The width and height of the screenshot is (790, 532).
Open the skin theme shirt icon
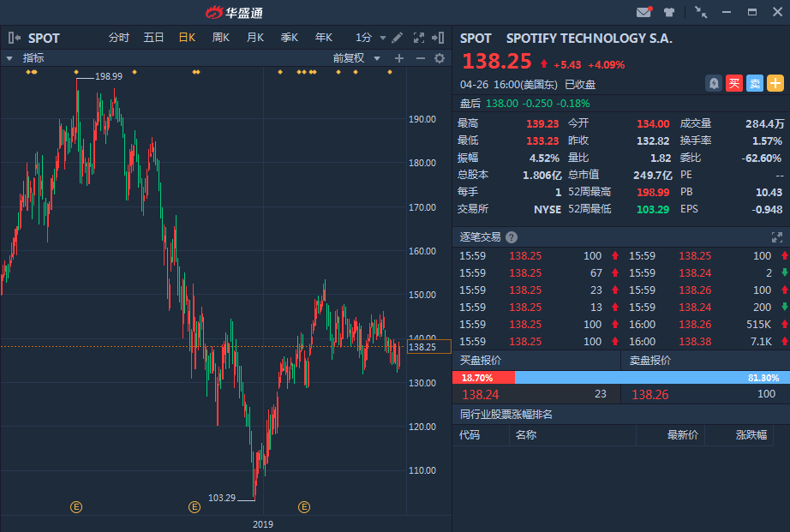669,12
